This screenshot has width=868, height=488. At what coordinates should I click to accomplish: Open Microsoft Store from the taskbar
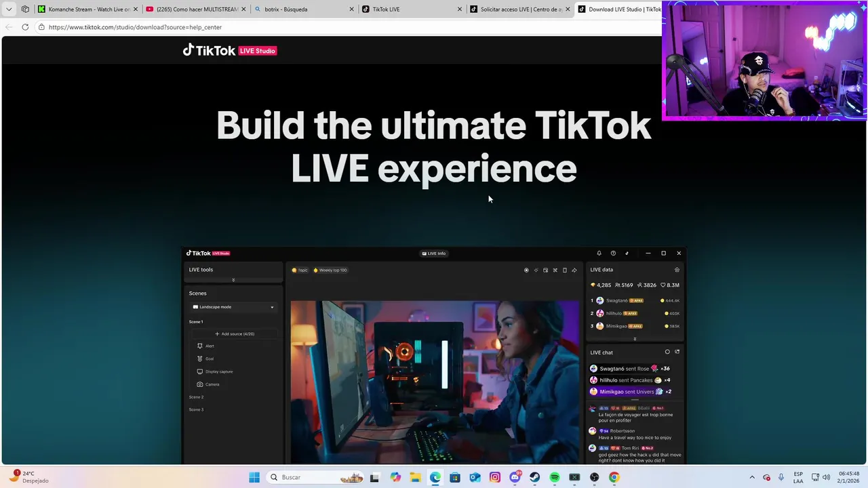tap(455, 477)
